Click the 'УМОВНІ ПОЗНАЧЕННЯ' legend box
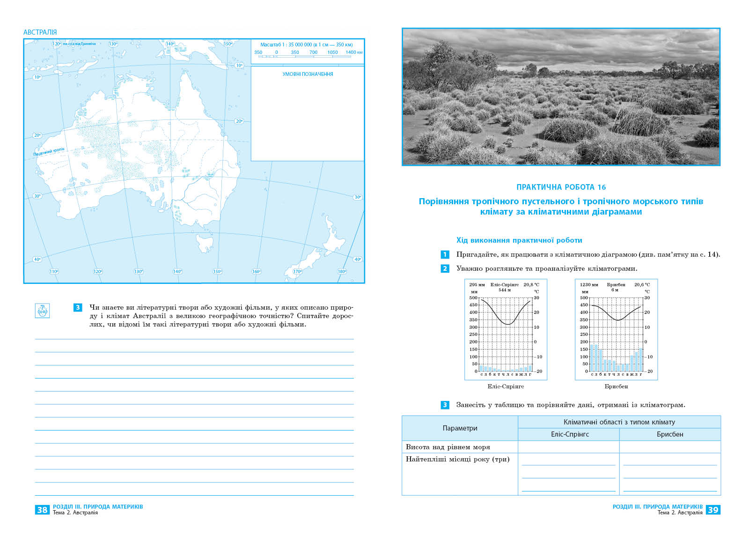 click(x=308, y=113)
